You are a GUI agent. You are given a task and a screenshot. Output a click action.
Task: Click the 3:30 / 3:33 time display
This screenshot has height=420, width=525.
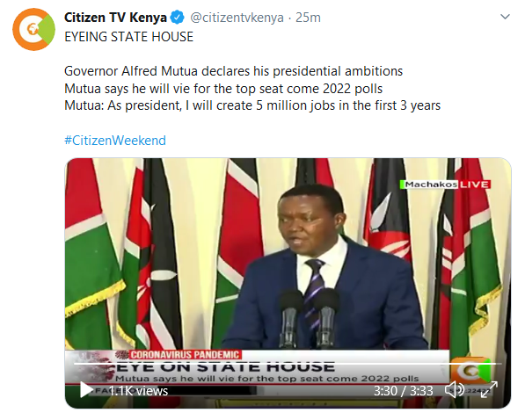click(403, 391)
